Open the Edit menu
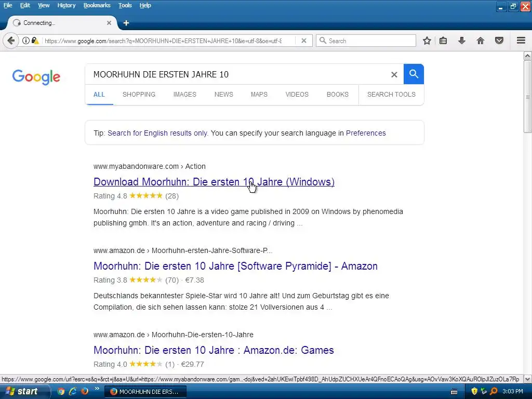Screen dimensions: 532x399 coord(25,5)
